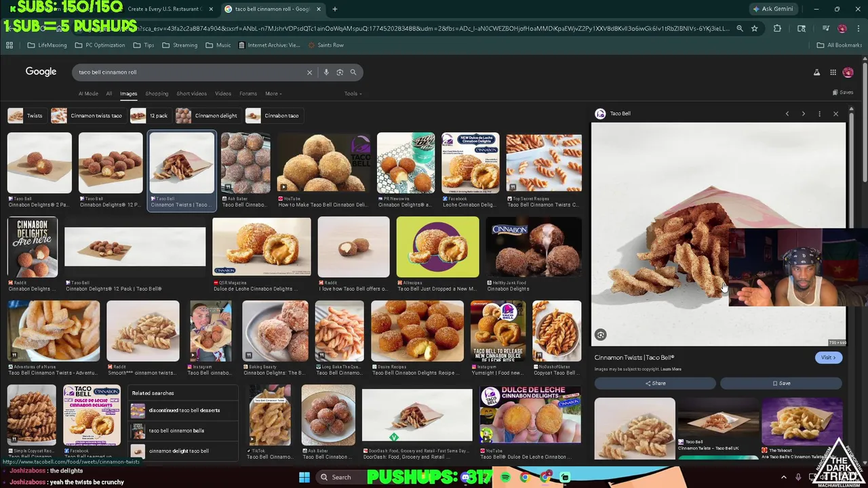Image resolution: width=868 pixels, height=488 pixels.
Task: Switch to Forums tab
Action: point(248,94)
